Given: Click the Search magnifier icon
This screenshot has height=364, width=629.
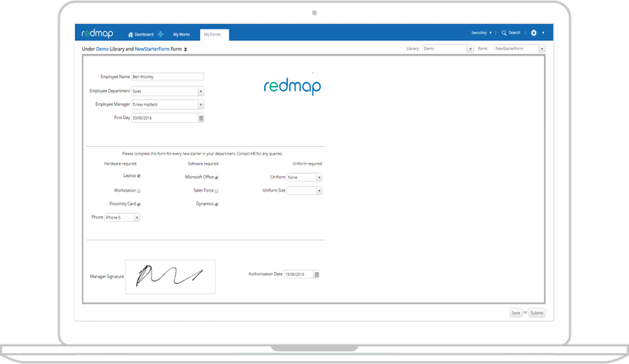Looking at the screenshot, I should (x=504, y=33).
